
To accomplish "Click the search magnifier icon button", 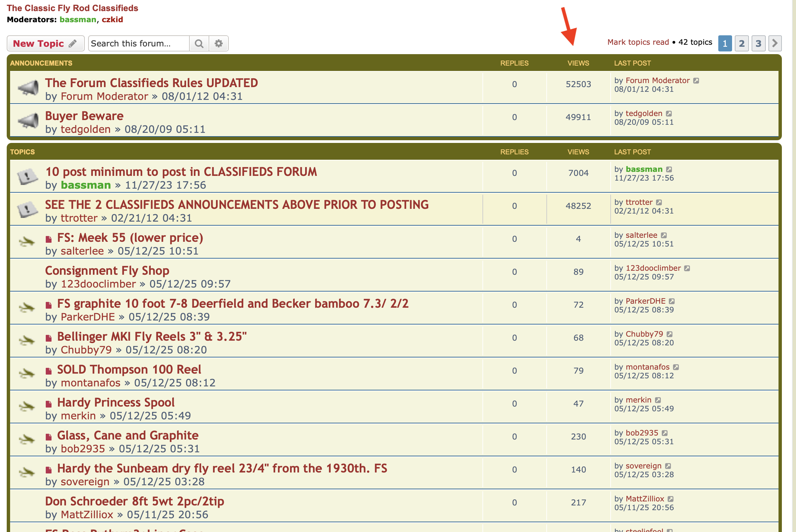I will [x=199, y=43].
